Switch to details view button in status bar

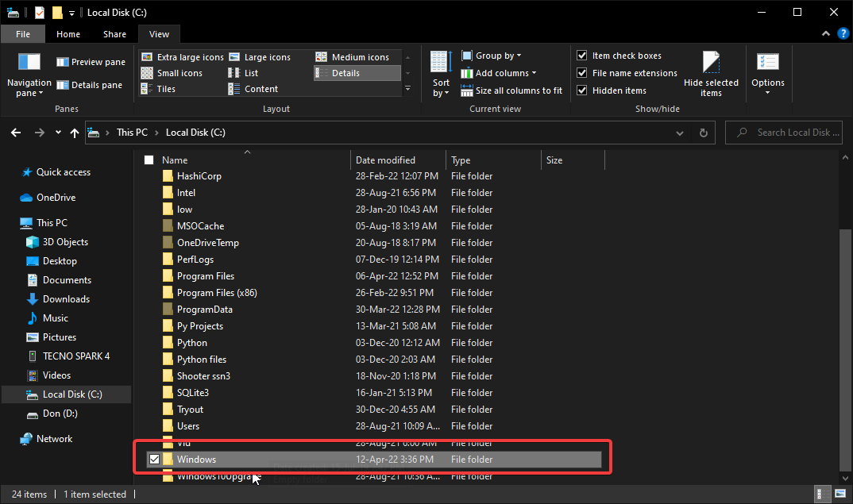[x=822, y=494]
